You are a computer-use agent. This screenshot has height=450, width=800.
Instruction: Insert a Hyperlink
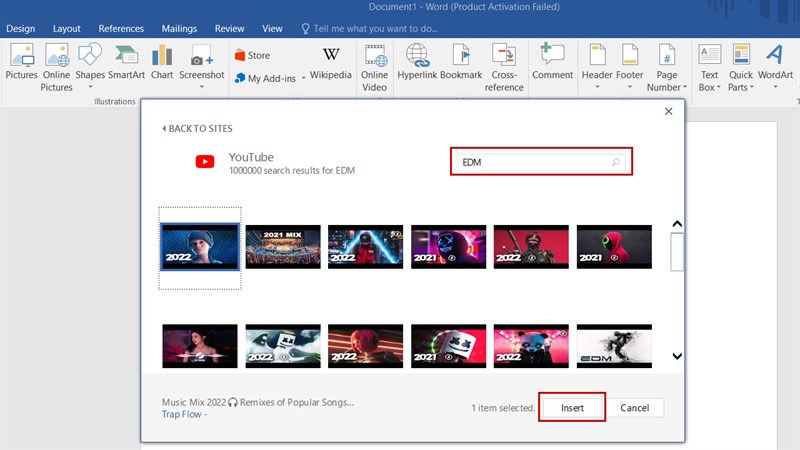pyautogui.click(x=417, y=61)
